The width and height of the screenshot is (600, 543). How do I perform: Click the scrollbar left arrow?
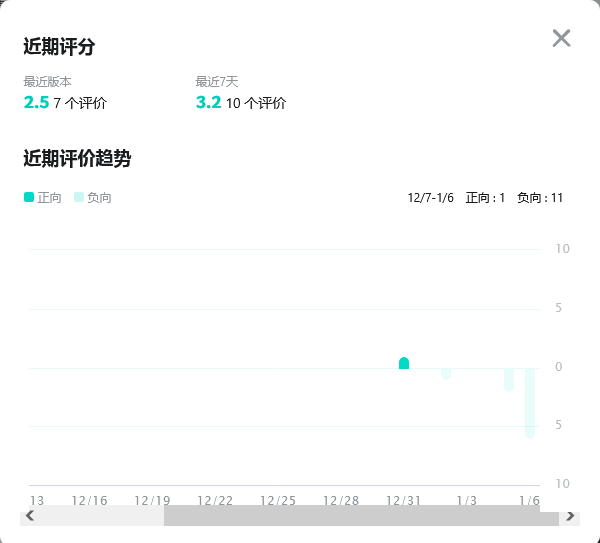click(30, 516)
